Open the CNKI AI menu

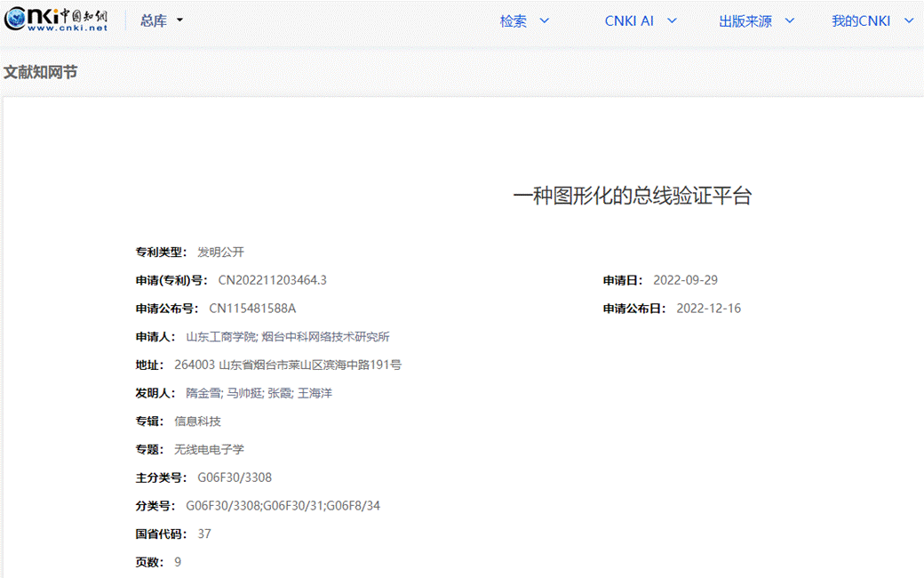(641, 21)
